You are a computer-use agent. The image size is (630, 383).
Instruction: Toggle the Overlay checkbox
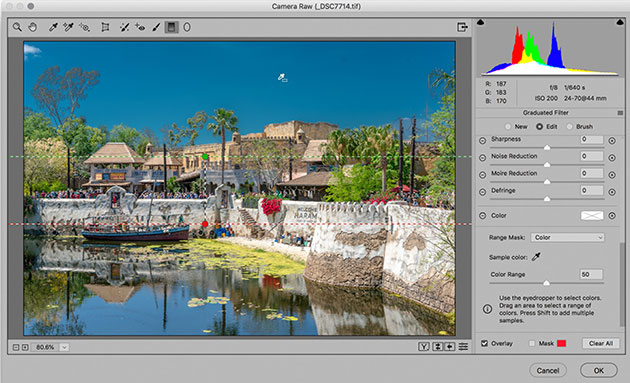pos(484,343)
